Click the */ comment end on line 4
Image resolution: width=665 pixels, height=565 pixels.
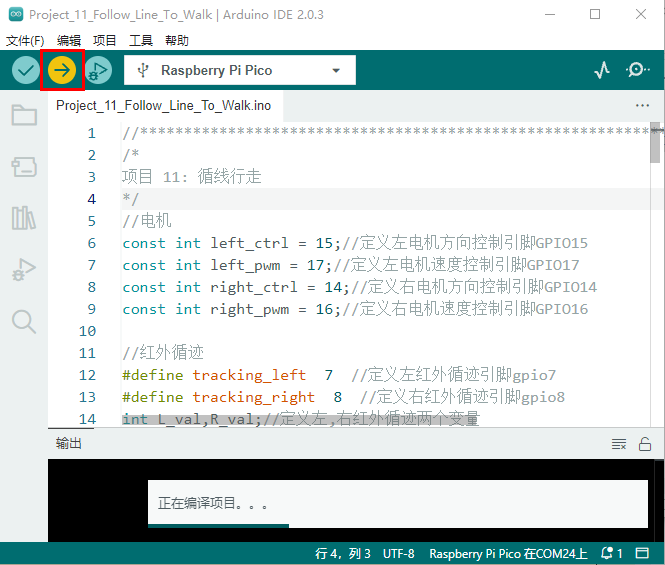[x=131, y=199]
